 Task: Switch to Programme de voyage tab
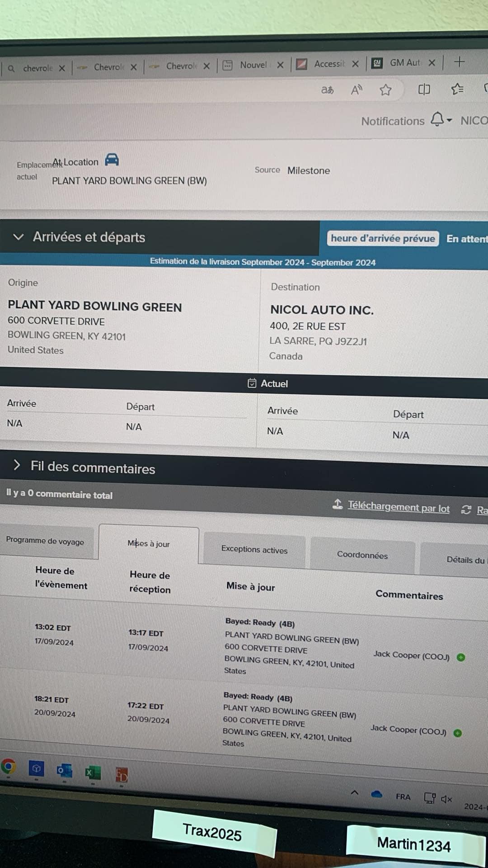click(x=45, y=541)
